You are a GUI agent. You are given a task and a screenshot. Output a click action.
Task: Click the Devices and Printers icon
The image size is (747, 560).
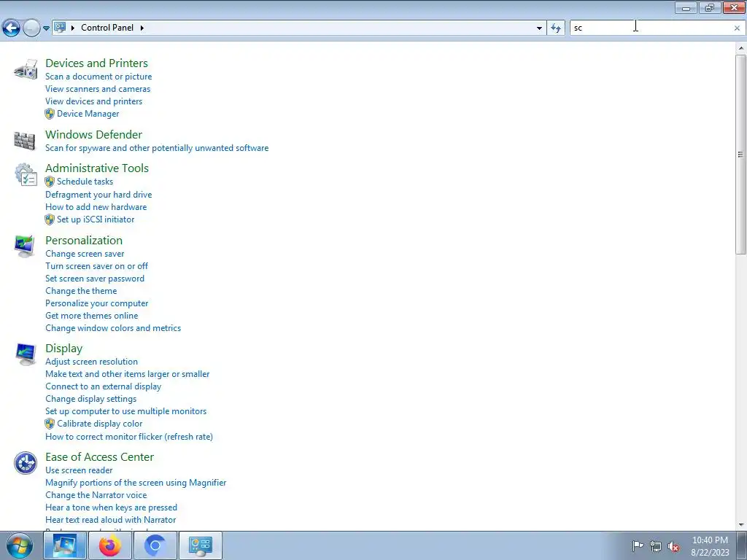26,69
